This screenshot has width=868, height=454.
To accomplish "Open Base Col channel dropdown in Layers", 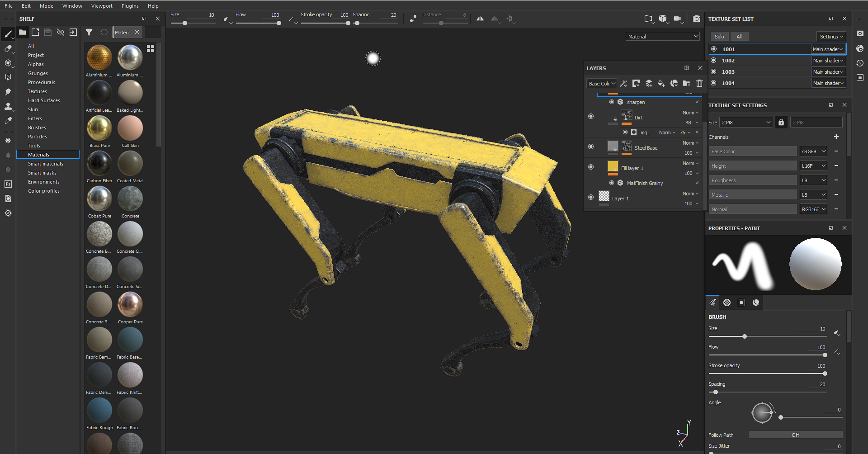I will point(602,83).
